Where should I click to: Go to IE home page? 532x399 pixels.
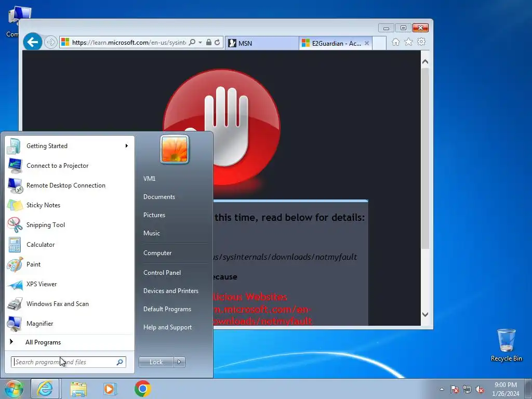tap(395, 42)
